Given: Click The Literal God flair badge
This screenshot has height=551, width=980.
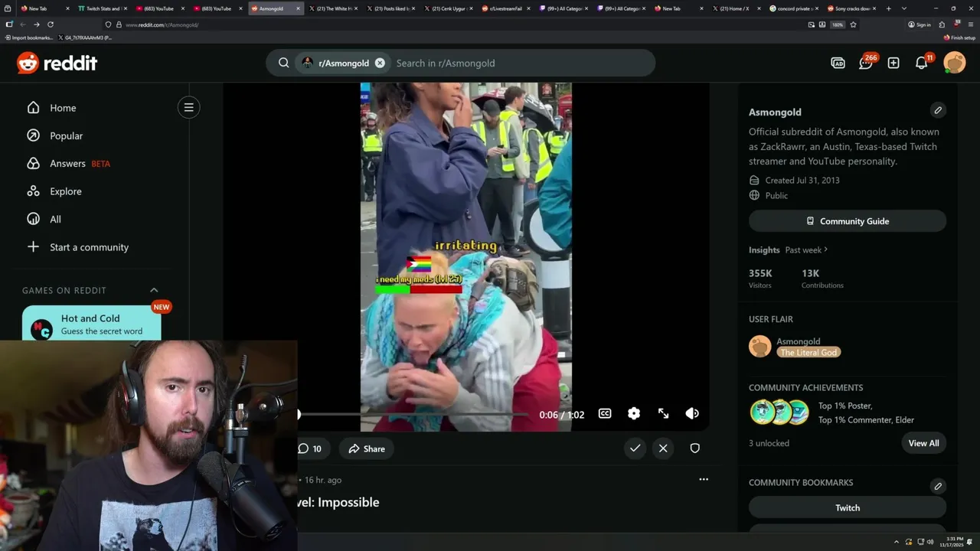Looking at the screenshot, I should pos(809,352).
